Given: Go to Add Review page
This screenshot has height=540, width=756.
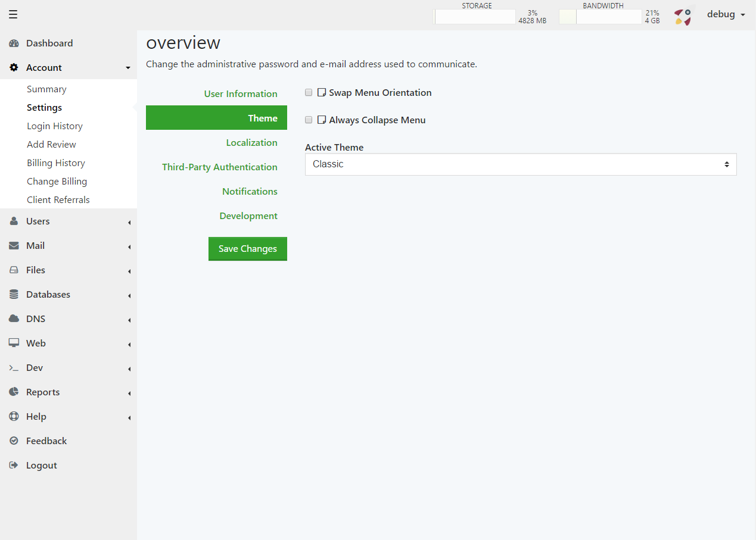Looking at the screenshot, I should tap(51, 145).
